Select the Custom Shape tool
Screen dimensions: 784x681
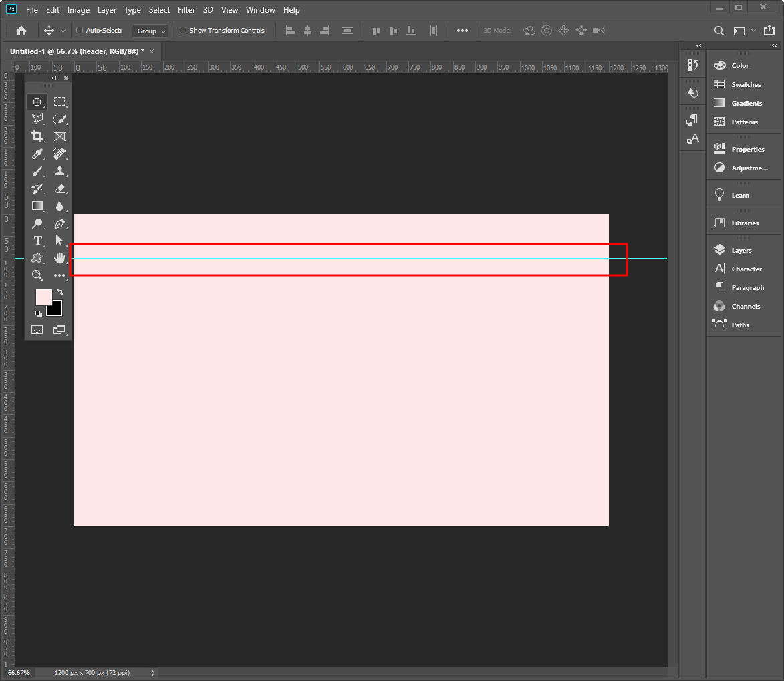tap(37, 258)
